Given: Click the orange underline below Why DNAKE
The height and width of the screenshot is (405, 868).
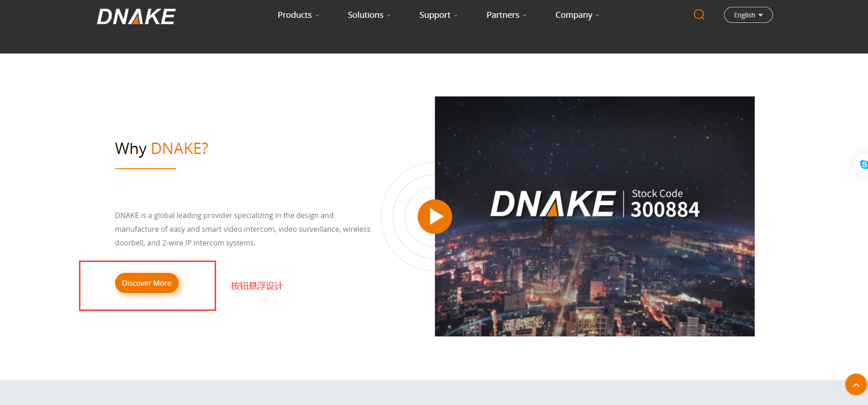Looking at the screenshot, I should coord(145,169).
